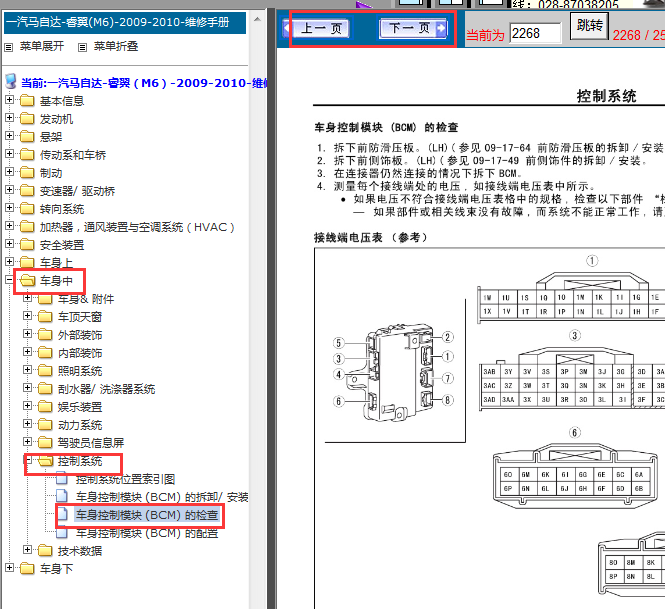
Task: Collapse the 车身中 folder node
Action: coord(9,280)
